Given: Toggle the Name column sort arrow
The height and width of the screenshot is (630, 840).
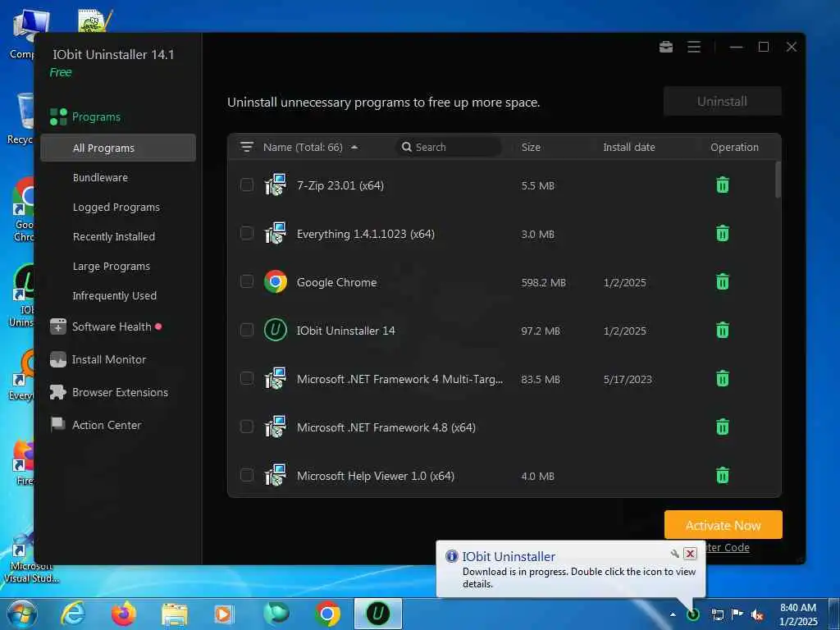Looking at the screenshot, I should tap(354, 148).
